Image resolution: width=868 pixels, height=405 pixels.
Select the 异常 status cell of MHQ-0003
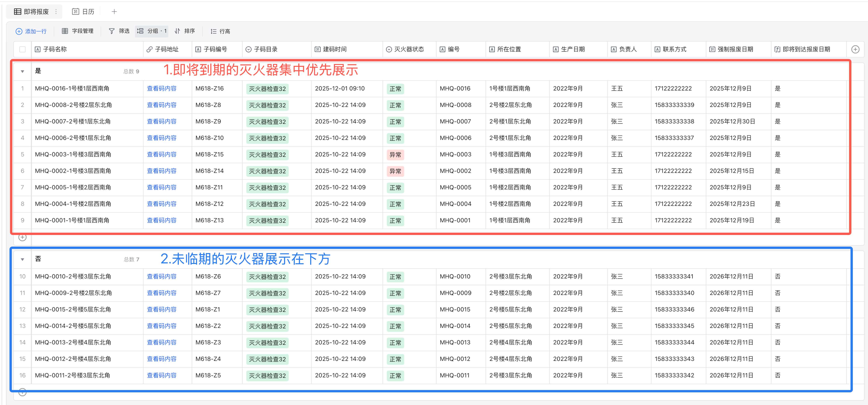click(395, 154)
